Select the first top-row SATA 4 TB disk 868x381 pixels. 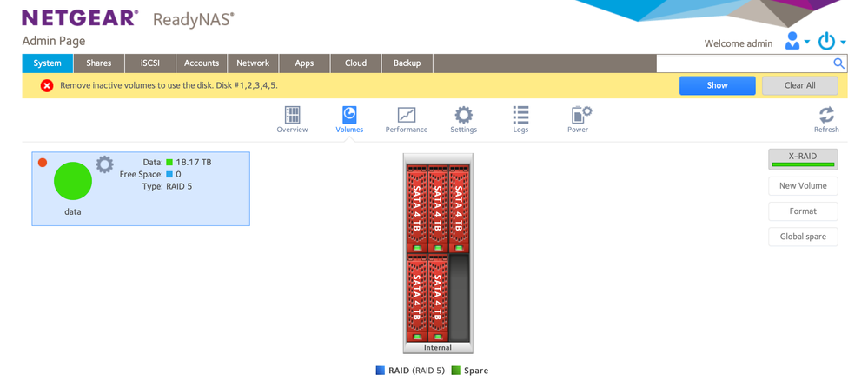417,209
